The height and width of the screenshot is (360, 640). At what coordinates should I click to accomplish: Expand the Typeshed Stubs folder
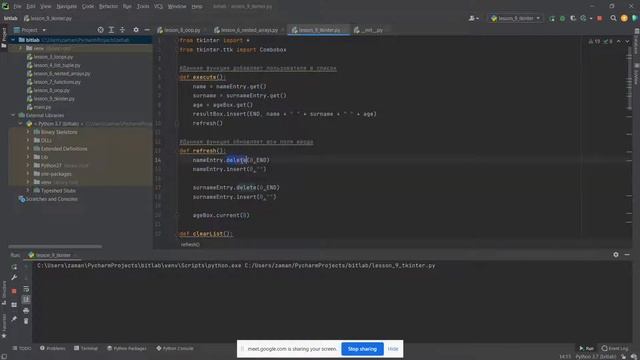tap(28, 191)
